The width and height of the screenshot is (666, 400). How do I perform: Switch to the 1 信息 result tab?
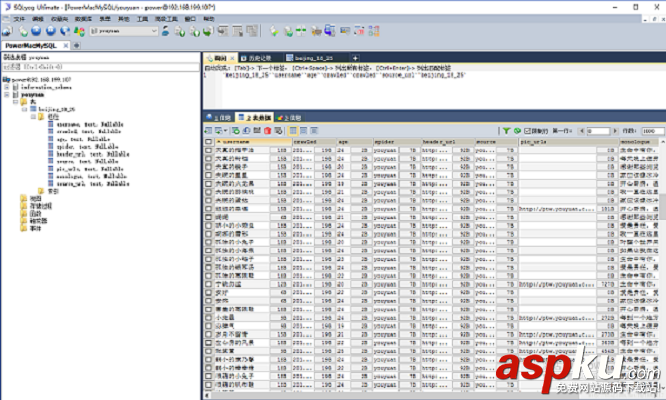point(219,118)
